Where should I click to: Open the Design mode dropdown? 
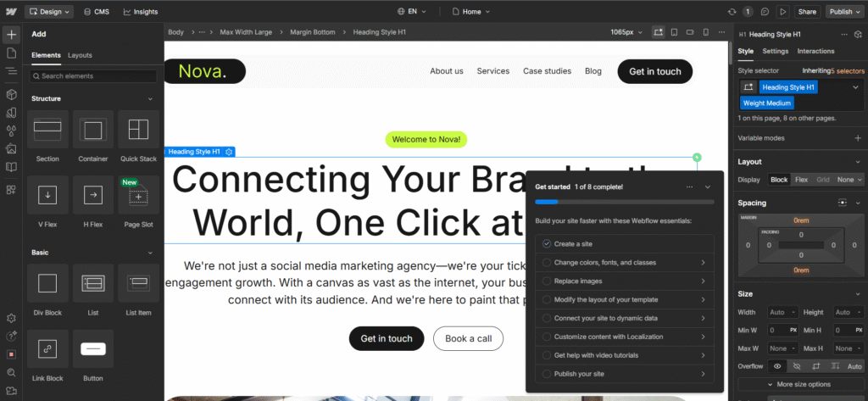click(49, 12)
